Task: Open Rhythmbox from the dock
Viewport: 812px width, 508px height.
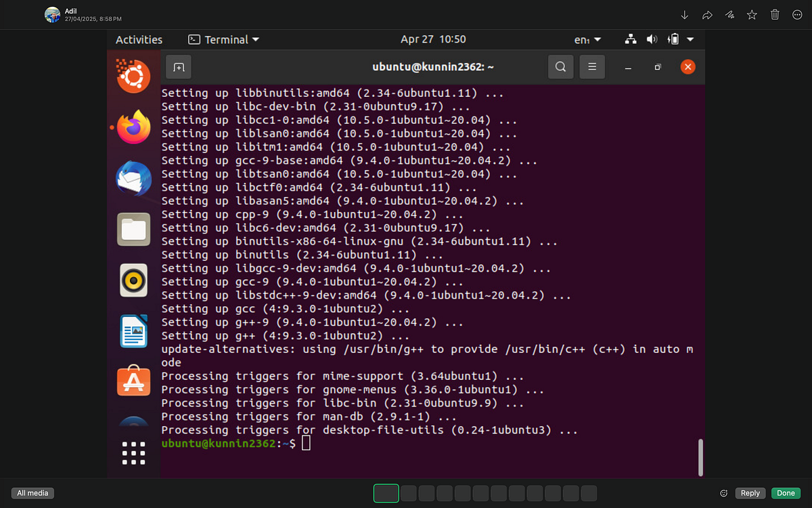Action: coord(133,280)
